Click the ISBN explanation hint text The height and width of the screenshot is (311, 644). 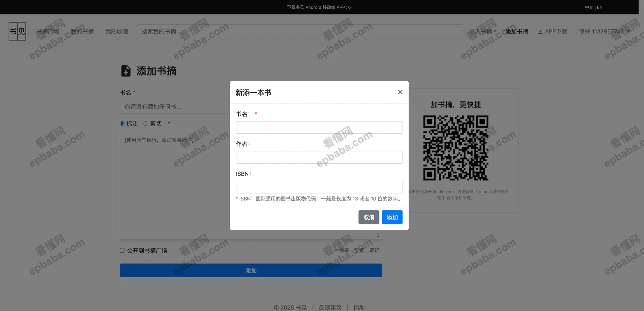[x=319, y=198]
